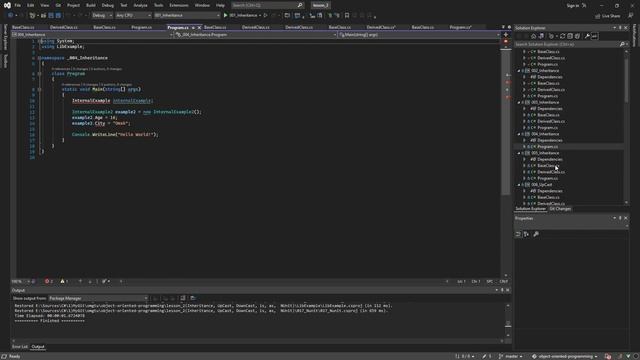
Task: Switch to the first BaseClass.cs tab
Action: [23, 27]
